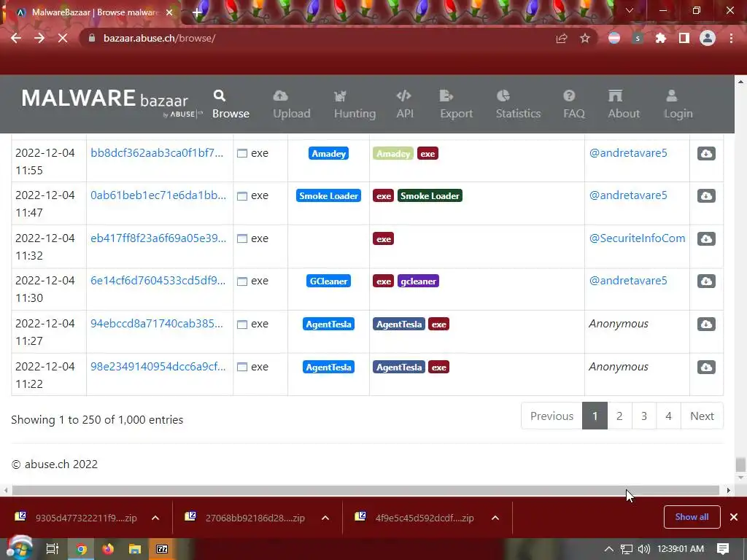The height and width of the screenshot is (560, 747).
Task: Expand options for 4f9e5c45d592dcdf zip download
Action: 495,518
